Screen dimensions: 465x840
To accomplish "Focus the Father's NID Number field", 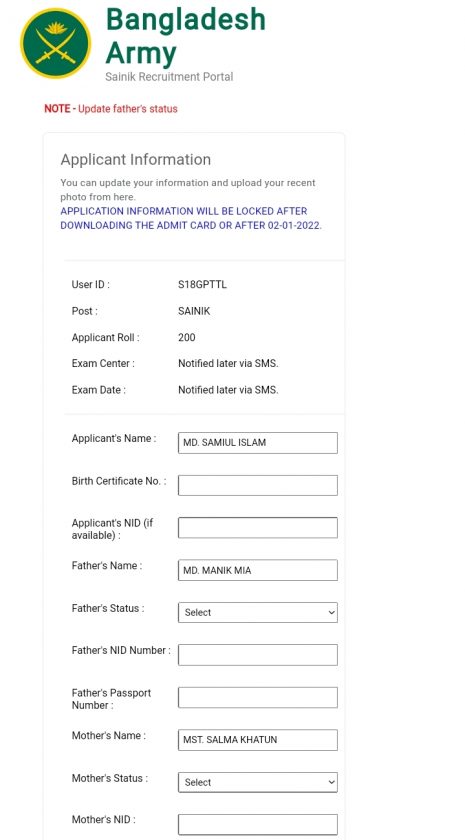I will coord(258,655).
